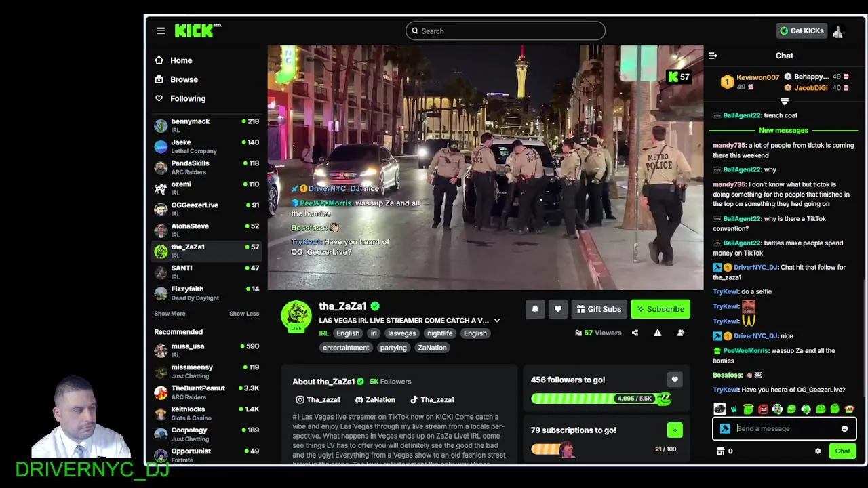Click the user icon beside report
The image size is (868, 488).
[680, 333]
